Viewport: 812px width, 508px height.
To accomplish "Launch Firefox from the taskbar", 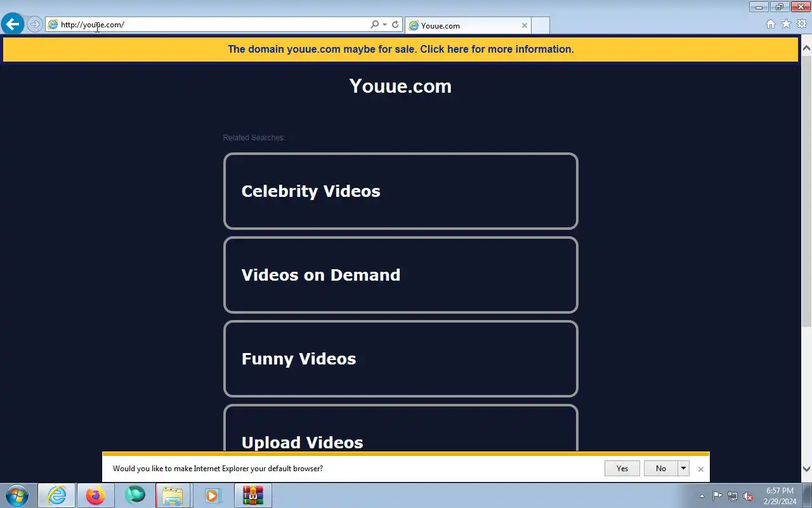I will 96,495.
